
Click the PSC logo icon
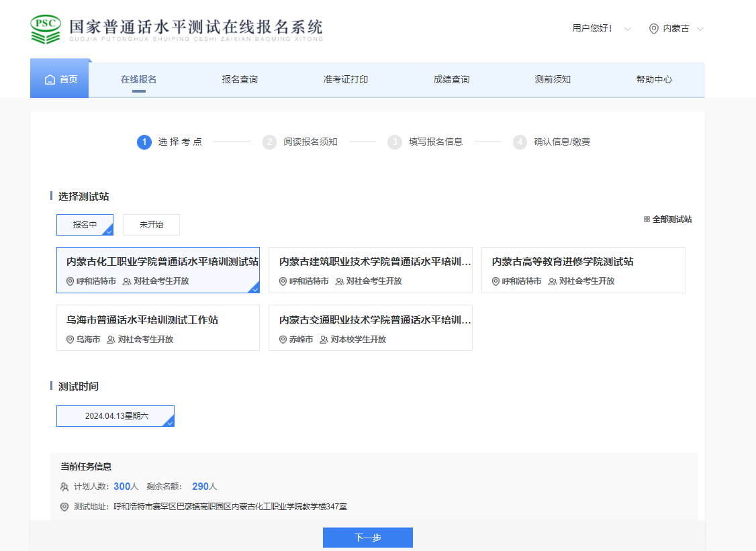tap(46, 29)
